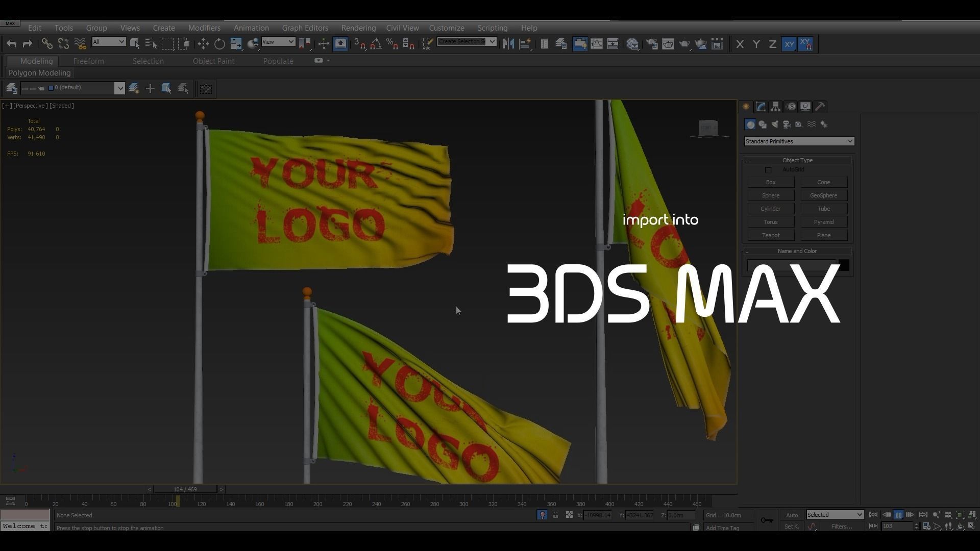Click the Align tool icon

pos(525,44)
